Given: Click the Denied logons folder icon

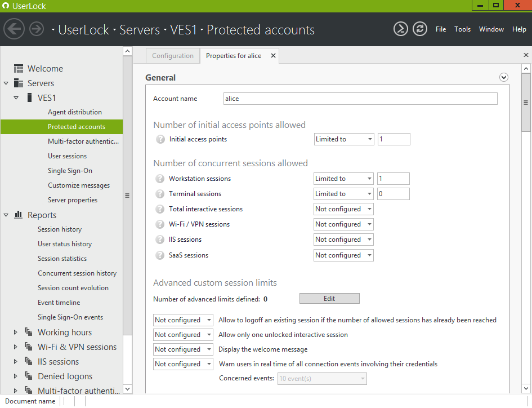Looking at the screenshot, I should pyautogui.click(x=29, y=376).
